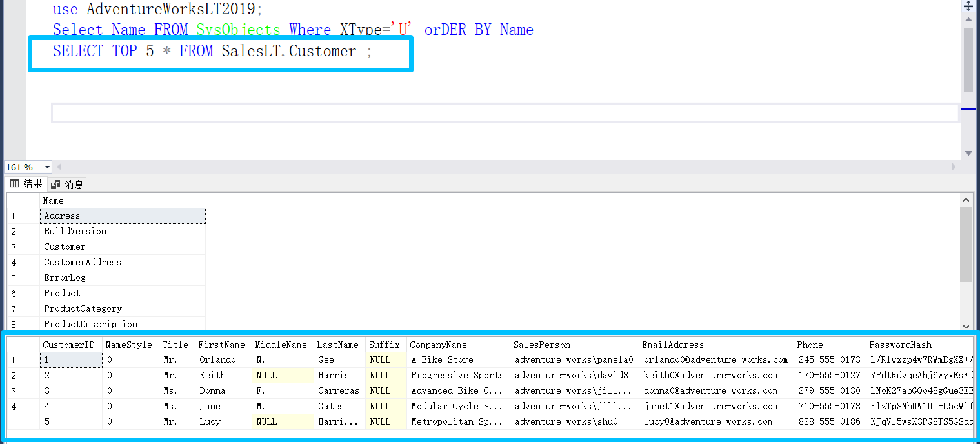
Task: Click SalesLT.Customer in the query text
Action: (x=289, y=51)
